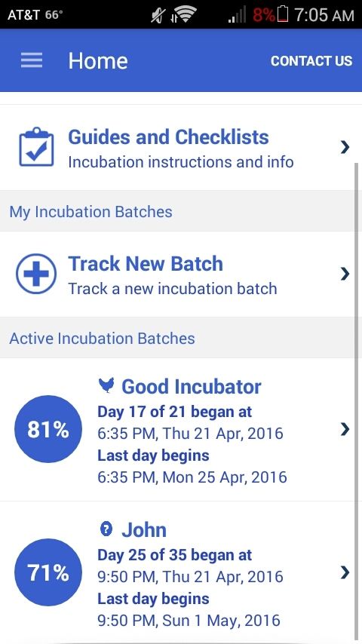Image resolution: width=362 pixels, height=644 pixels.
Task: Tap the Wi-Fi status bar icon
Action: click(183, 15)
